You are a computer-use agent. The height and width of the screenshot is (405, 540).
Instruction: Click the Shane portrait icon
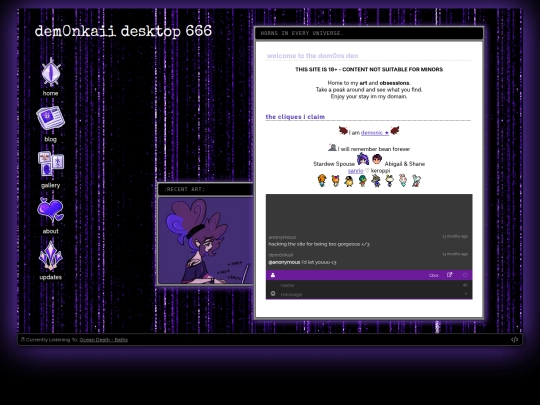(x=377, y=159)
